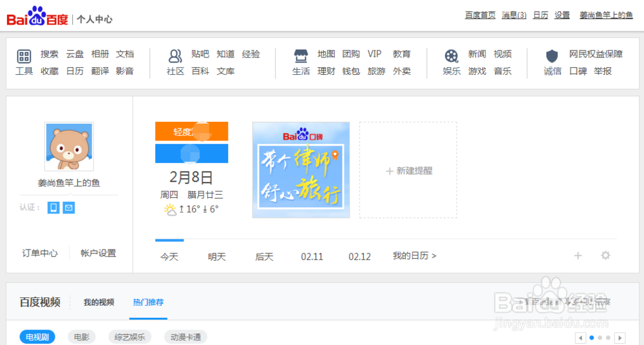The width and height of the screenshot is (644, 345).
Task: Go to next video page arrow
Action: point(620,338)
